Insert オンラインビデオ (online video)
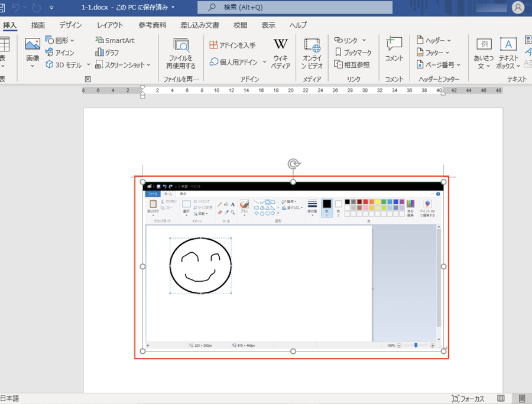This screenshot has width=532, height=404. 312,53
